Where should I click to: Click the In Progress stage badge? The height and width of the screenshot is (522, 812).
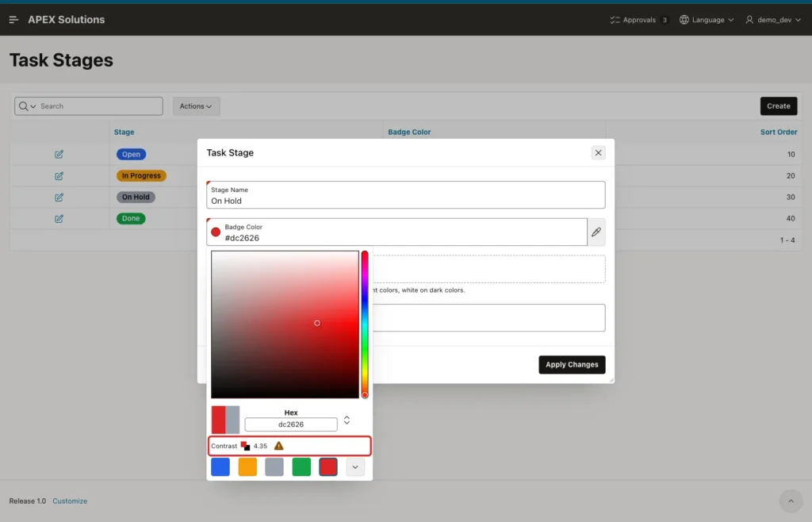pyautogui.click(x=141, y=176)
